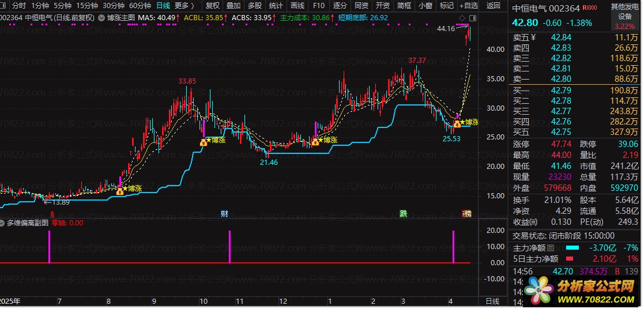644x309 pixels.
Task: Click the 涨停 47.74 value
Action: coord(560,145)
